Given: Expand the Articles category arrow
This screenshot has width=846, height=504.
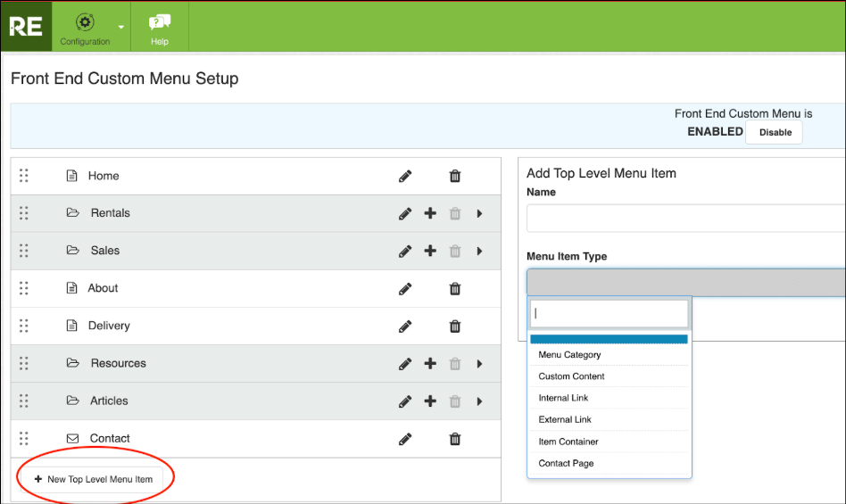Looking at the screenshot, I should pyautogui.click(x=479, y=401).
